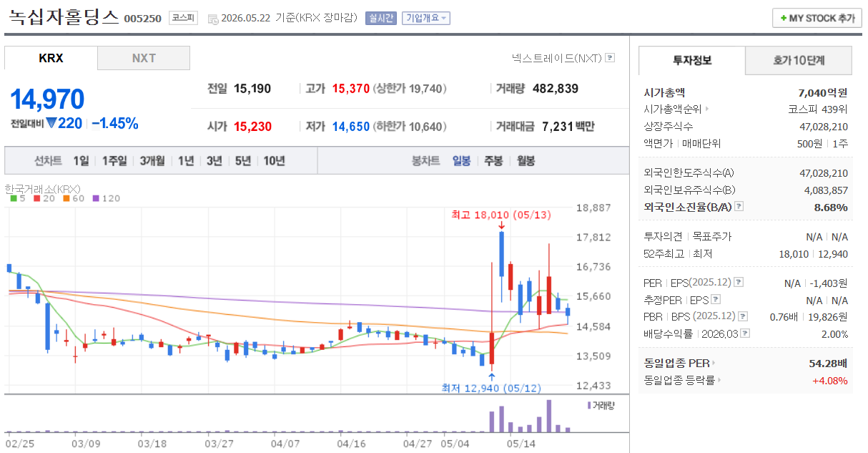Image resolution: width=868 pixels, height=453 pixels.
Task: Select the 3개월 line chart period
Action: (x=152, y=160)
